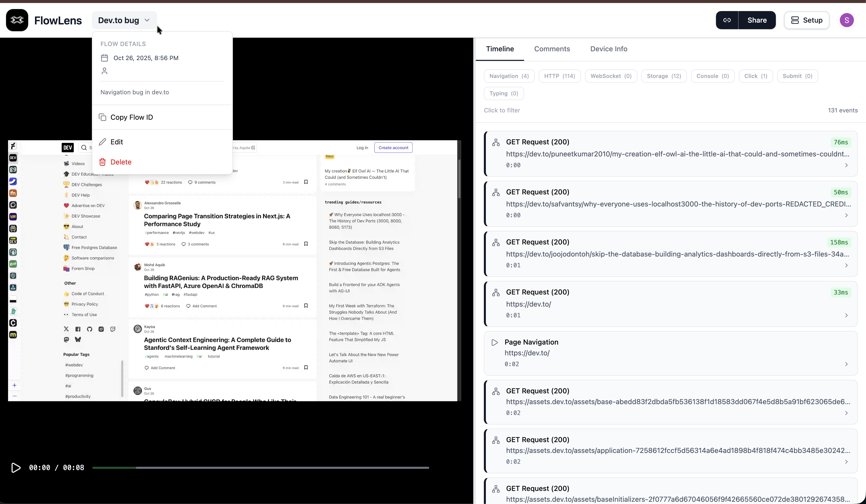Expand the Page Navigation event details
Image resolution: width=866 pixels, height=504 pixels.
click(x=846, y=364)
